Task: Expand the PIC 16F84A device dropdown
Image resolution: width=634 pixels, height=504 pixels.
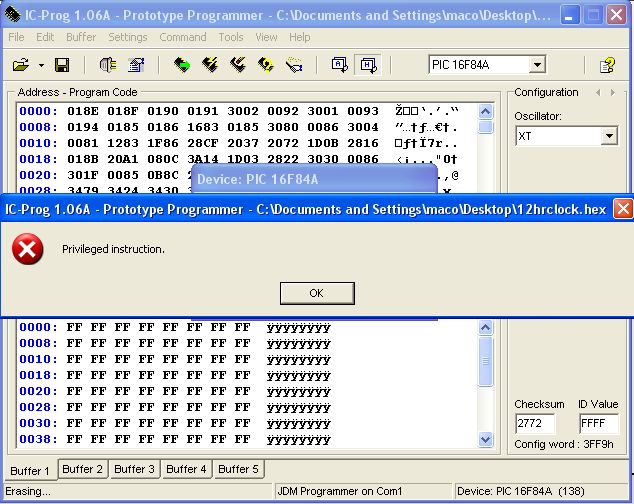Action: 537,65
